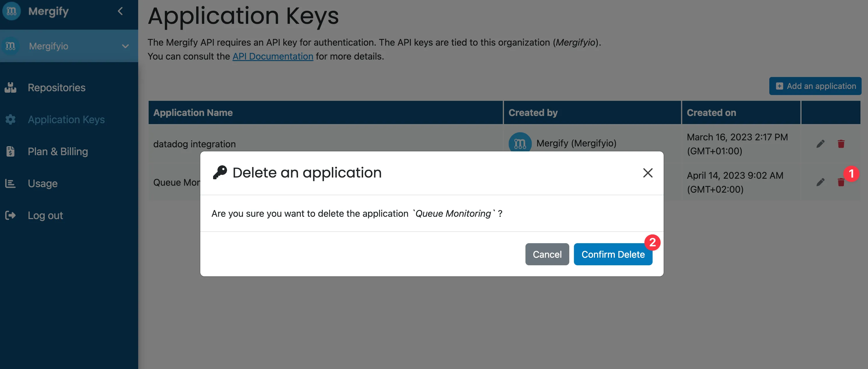Screen dimensions: 868x369
Task: Click Confirm Delete to remove the application
Action: [x=613, y=254]
